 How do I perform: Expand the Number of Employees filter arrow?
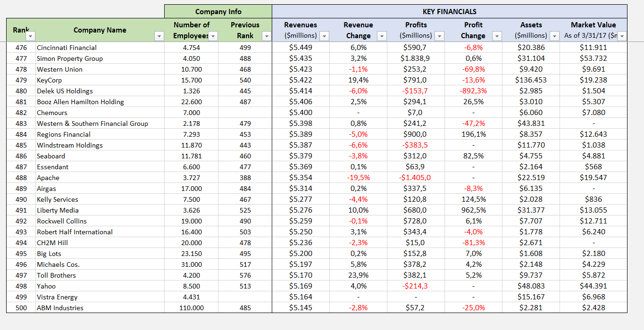[213, 36]
